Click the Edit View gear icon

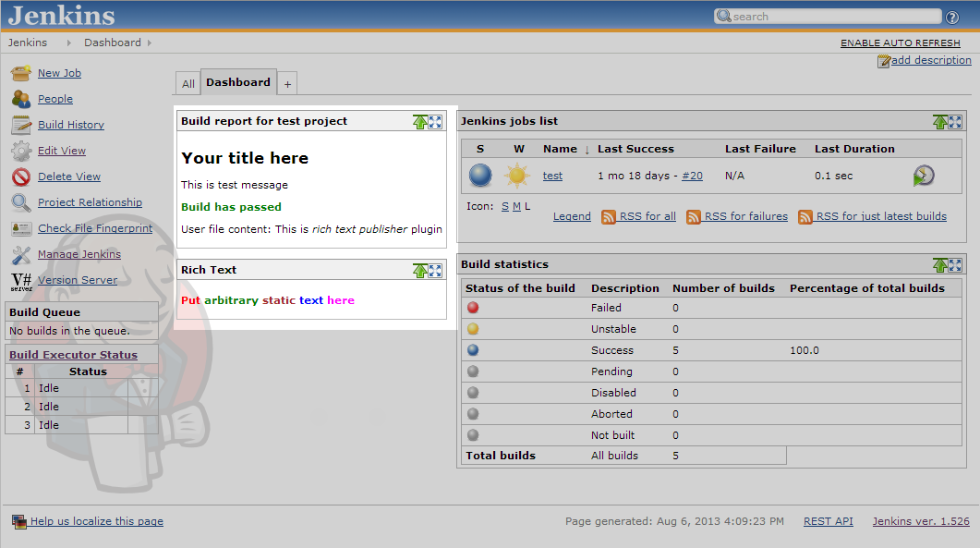click(20, 151)
